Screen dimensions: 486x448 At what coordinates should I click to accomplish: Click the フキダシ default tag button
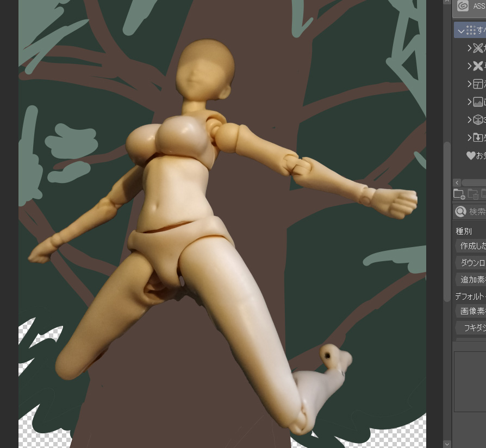473,327
